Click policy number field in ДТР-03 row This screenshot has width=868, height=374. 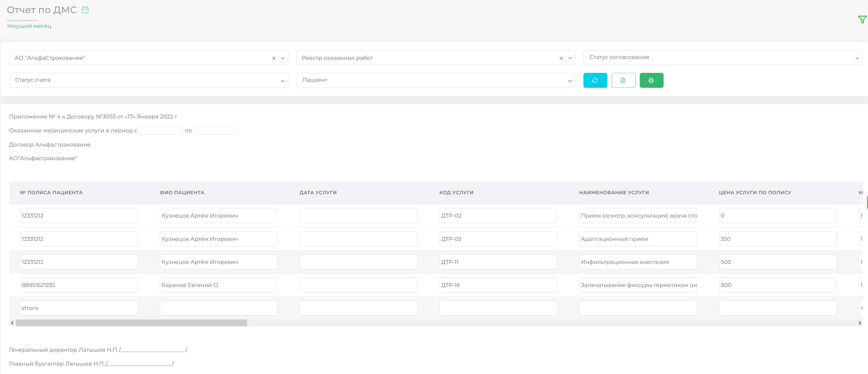click(79, 239)
